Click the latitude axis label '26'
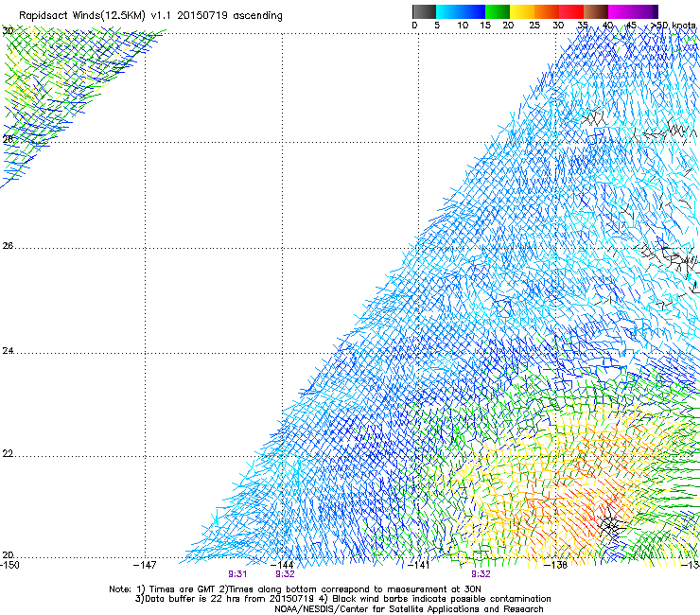The width and height of the screenshot is (700, 615). [8, 246]
